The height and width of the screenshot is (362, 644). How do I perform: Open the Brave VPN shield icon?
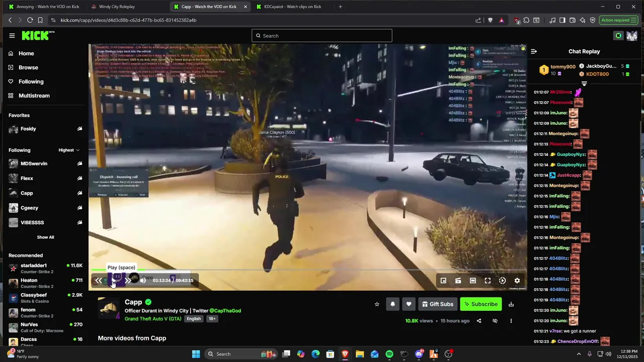tap(593, 20)
